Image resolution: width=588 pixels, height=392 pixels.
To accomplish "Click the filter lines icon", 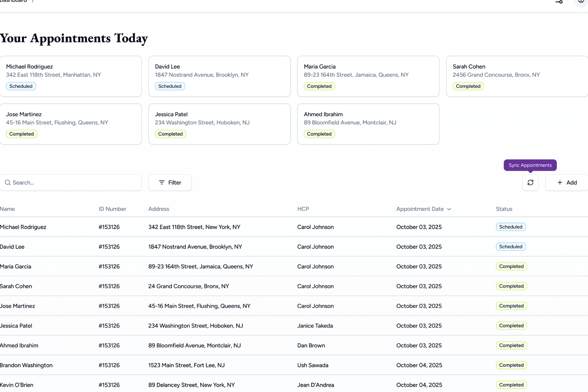I will pyautogui.click(x=162, y=183).
